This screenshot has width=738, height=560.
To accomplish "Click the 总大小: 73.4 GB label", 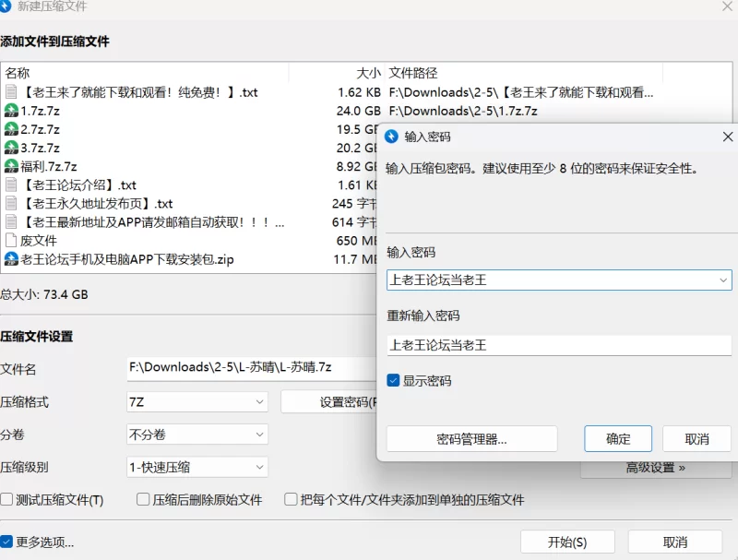I will click(43, 294).
